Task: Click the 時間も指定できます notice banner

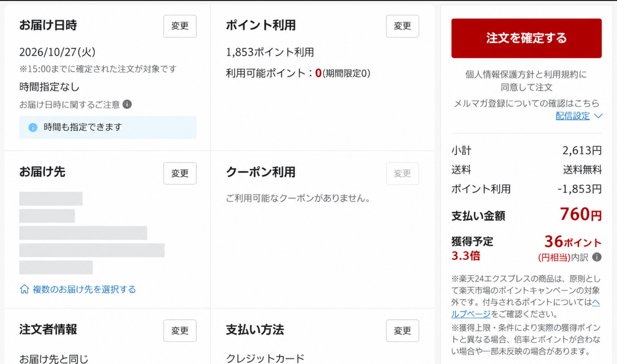Action: (108, 127)
